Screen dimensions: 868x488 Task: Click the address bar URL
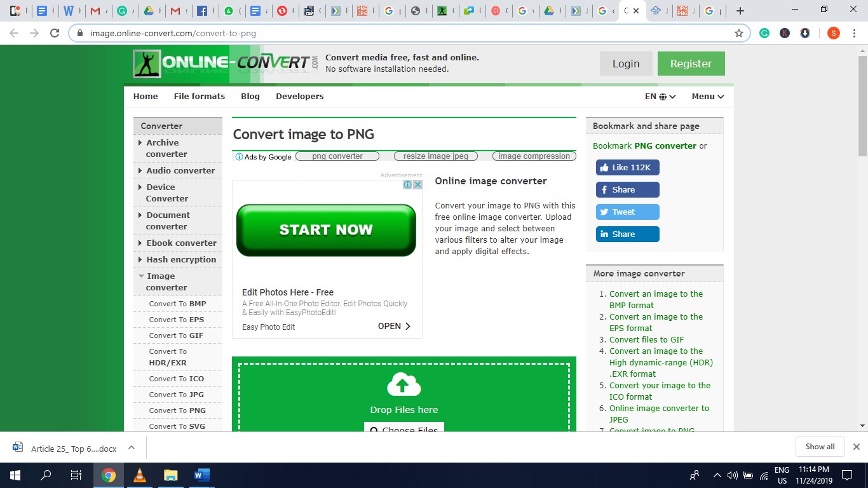click(x=173, y=33)
